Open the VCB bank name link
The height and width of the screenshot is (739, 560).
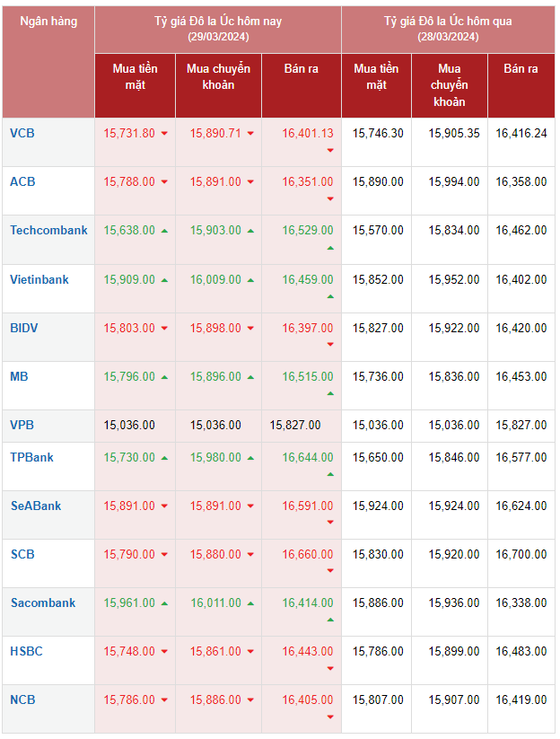click(22, 133)
